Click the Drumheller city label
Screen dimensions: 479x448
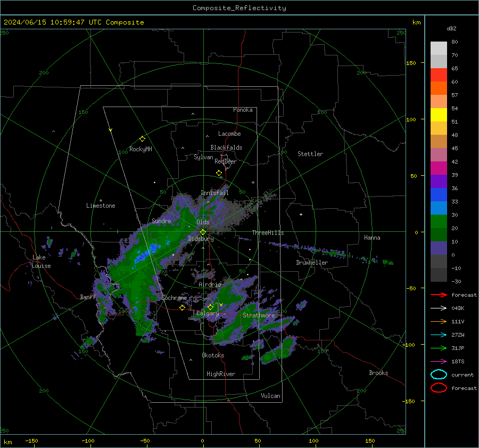pyautogui.click(x=312, y=263)
